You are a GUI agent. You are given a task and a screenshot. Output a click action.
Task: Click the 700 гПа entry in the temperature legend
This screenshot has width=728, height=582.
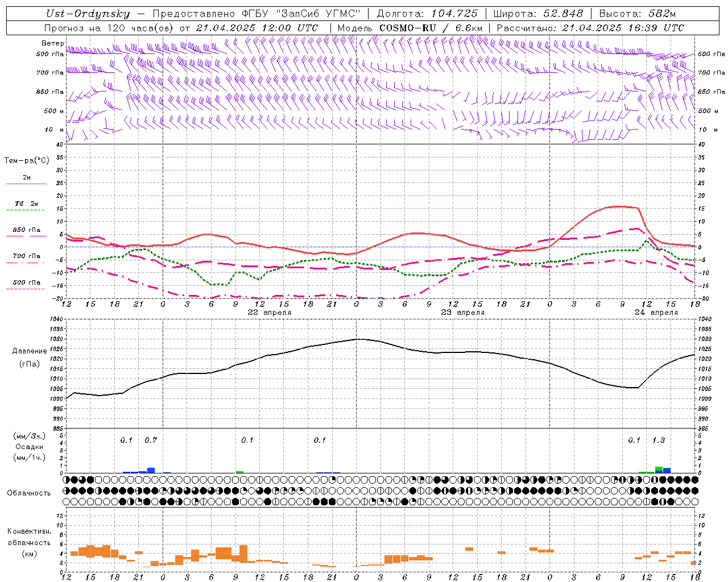pos(26,256)
